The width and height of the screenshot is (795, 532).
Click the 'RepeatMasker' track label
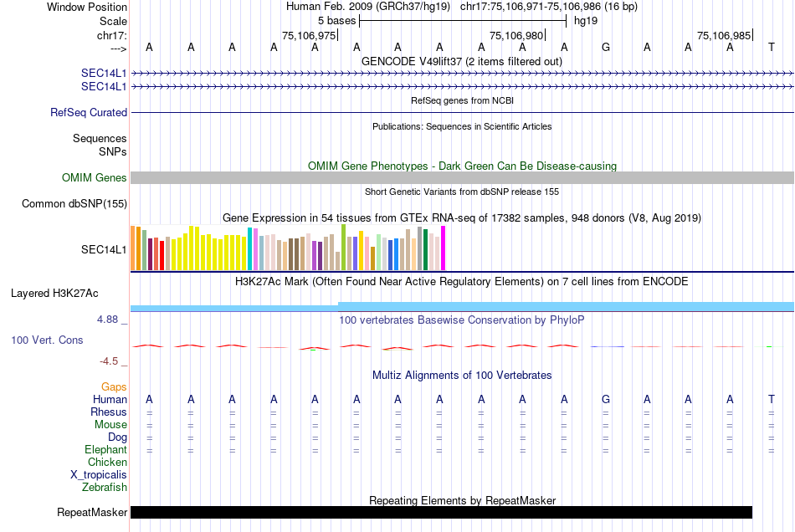(x=92, y=512)
